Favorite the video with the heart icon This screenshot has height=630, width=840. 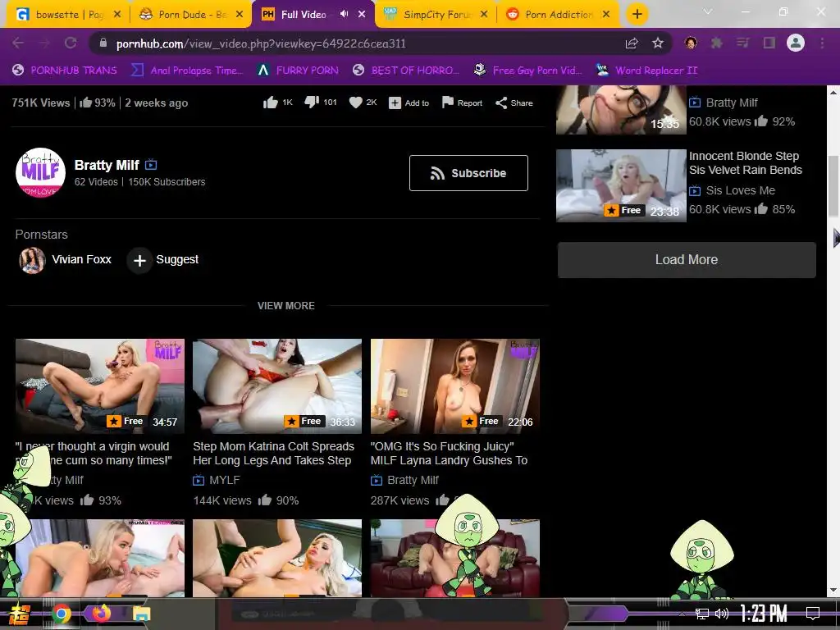(x=356, y=103)
